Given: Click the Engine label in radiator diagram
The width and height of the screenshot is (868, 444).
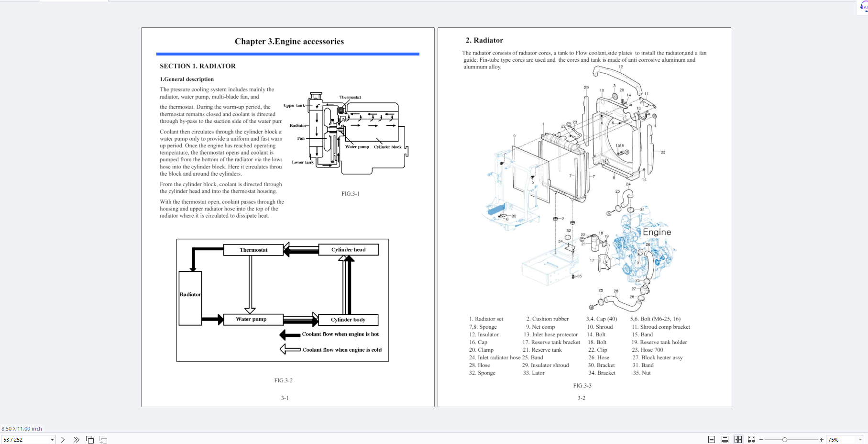Looking at the screenshot, I should click(x=657, y=232).
